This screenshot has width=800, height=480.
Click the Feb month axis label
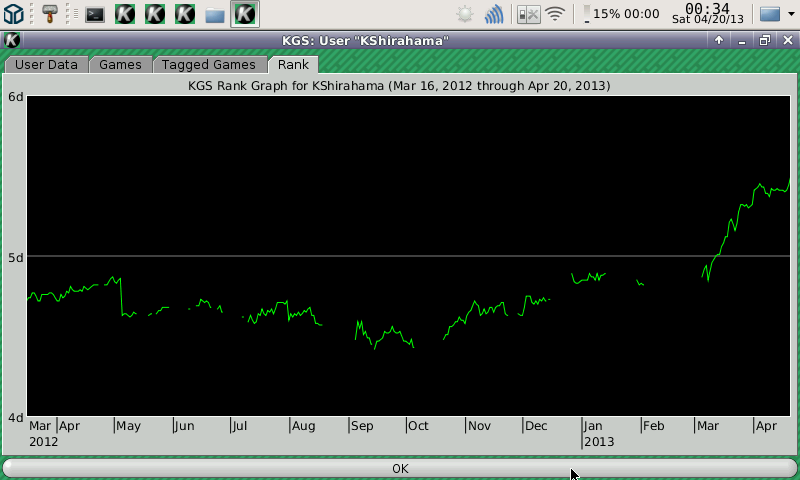(654, 426)
